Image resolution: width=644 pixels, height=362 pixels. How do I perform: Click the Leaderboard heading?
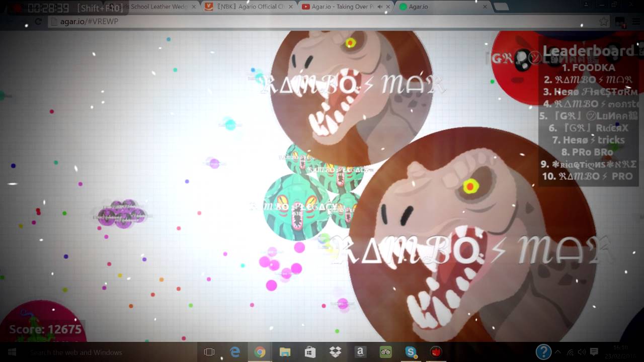(x=589, y=51)
